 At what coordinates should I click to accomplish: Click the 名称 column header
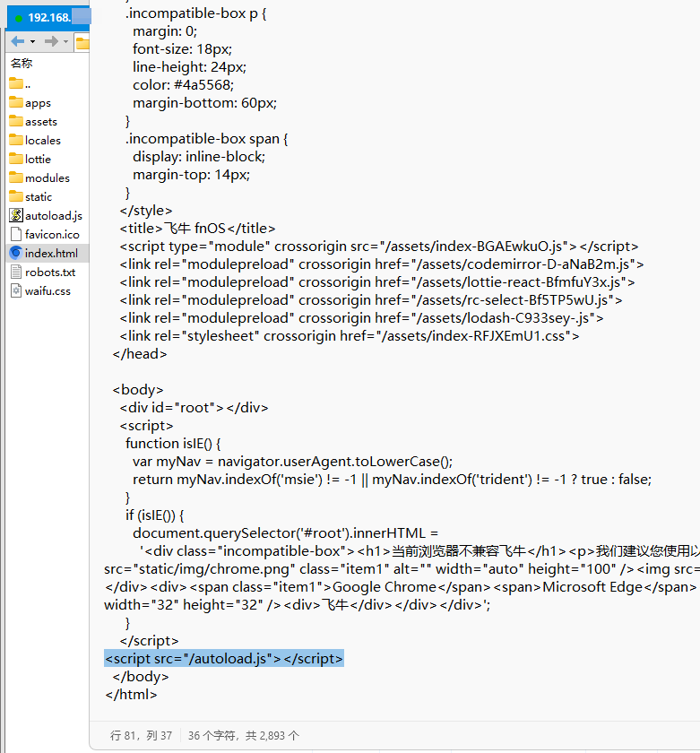22,63
